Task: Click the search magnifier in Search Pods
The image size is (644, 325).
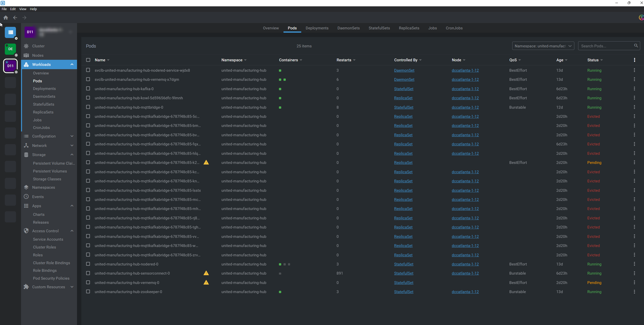Action: pyautogui.click(x=636, y=46)
